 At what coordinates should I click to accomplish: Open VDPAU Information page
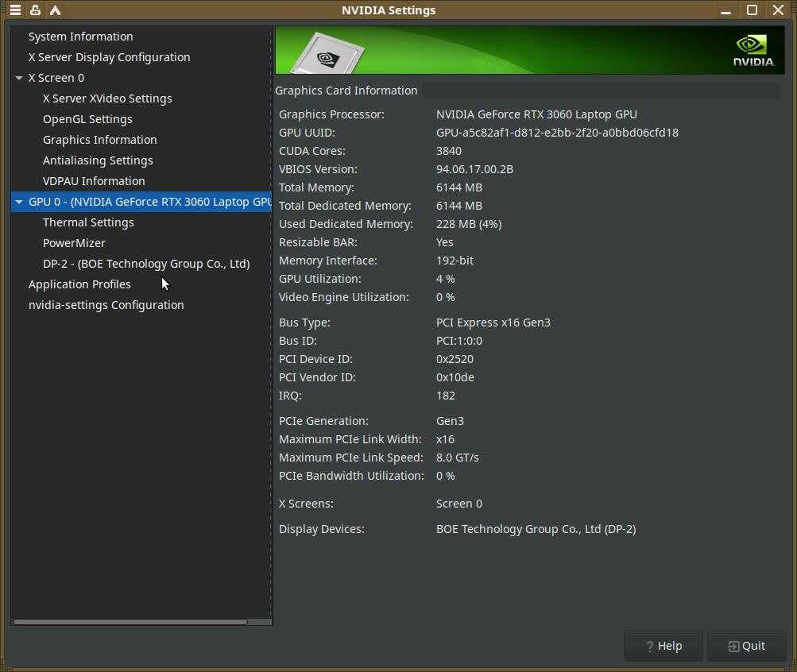(x=94, y=181)
